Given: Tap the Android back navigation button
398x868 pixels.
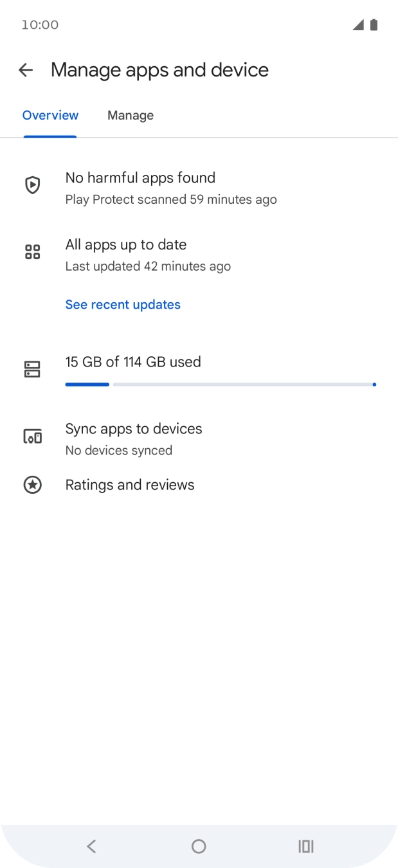Looking at the screenshot, I should (x=91, y=846).
